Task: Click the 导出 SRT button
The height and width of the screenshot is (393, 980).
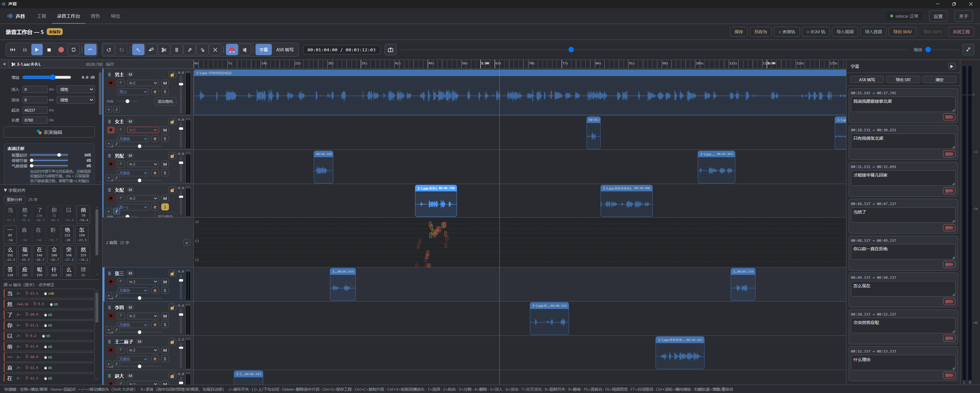Action: click(903, 79)
